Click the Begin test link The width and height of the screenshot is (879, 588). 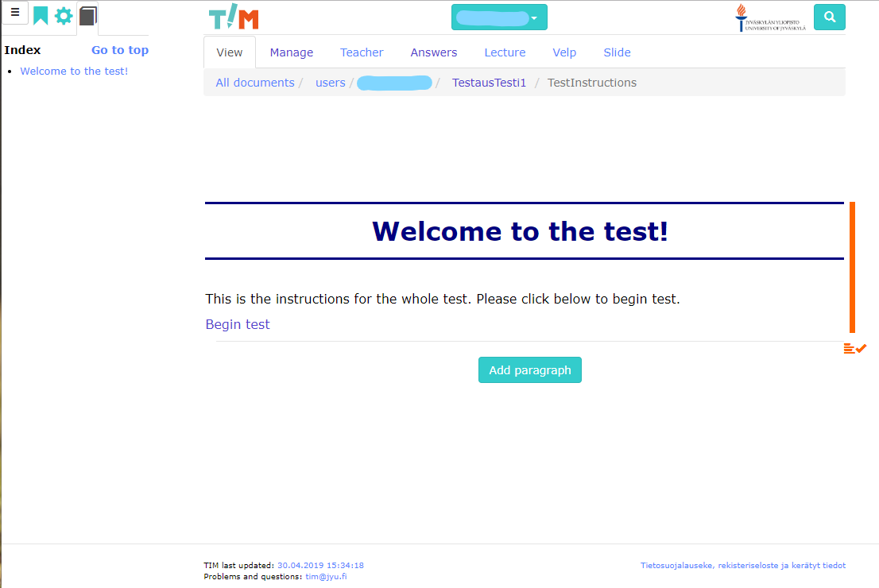237,324
